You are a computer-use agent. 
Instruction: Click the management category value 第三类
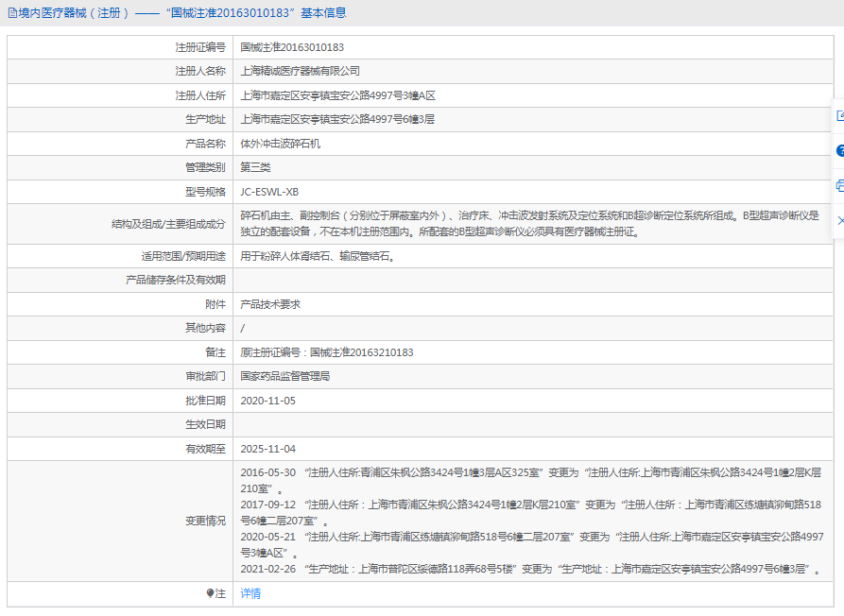[255, 167]
